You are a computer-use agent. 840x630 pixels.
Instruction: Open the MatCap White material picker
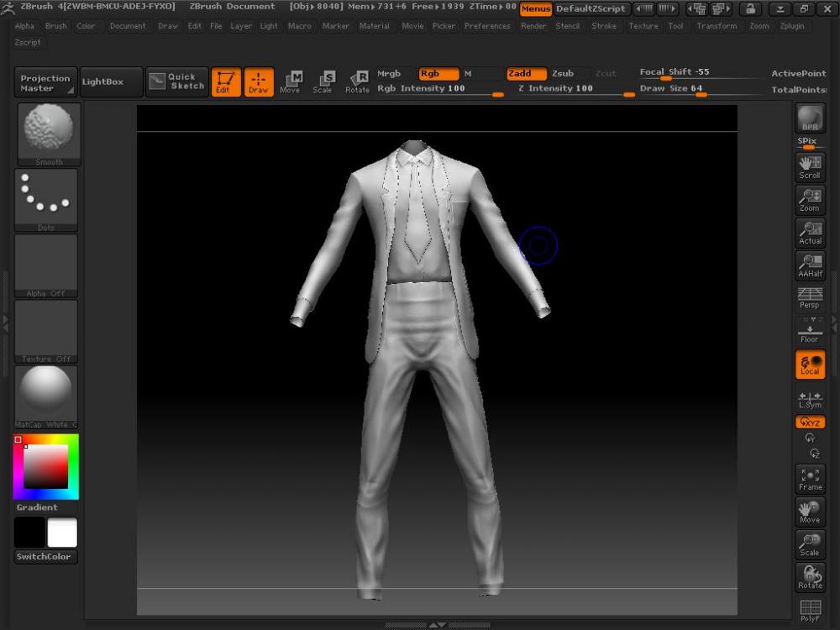coord(46,396)
